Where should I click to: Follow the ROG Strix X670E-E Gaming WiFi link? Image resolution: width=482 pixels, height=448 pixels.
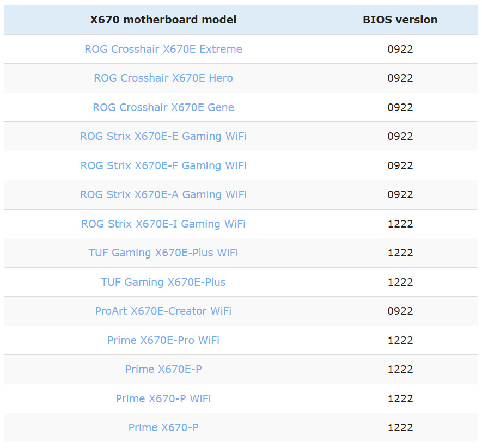click(163, 137)
